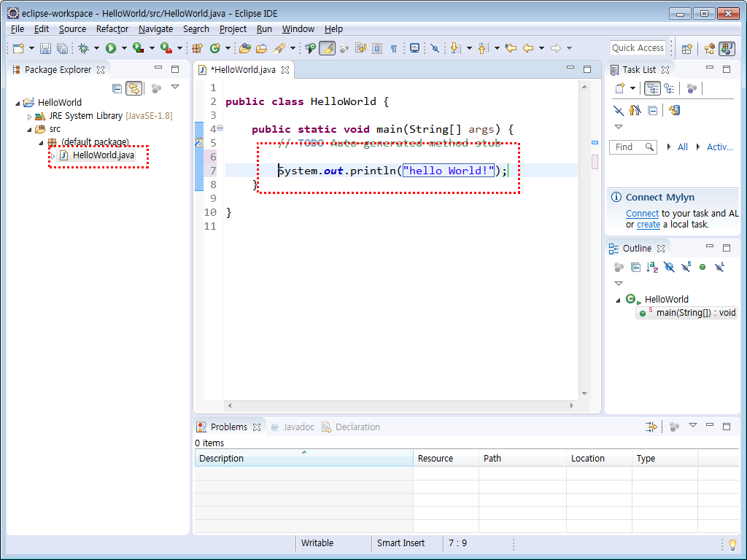Expand the JRE System Library node
The height and width of the screenshot is (560, 747).
click(29, 116)
